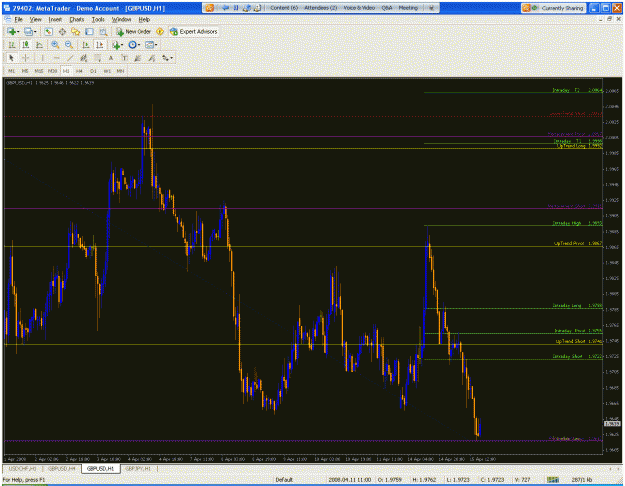Click the New Order button
The height and width of the screenshot is (486, 625).
click(x=134, y=31)
